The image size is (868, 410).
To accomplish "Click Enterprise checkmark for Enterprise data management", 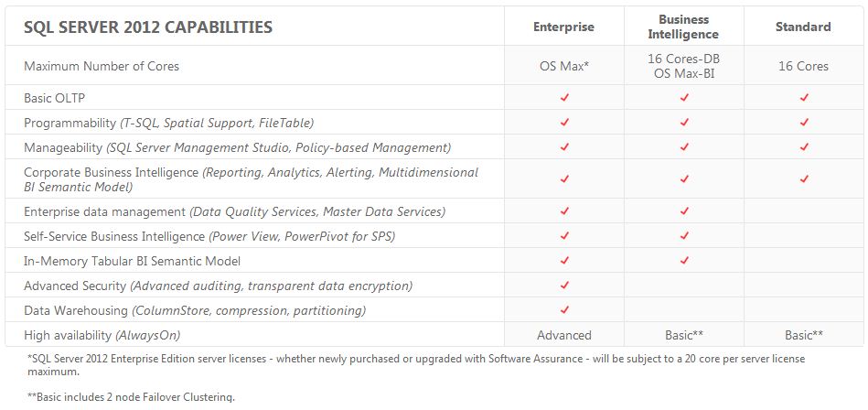I will (x=564, y=211).
